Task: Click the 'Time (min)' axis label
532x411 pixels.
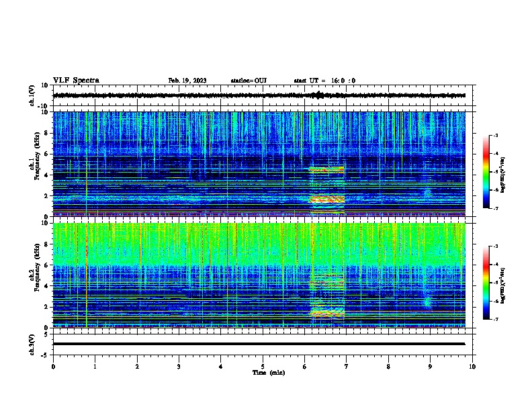Action: [269, 373]
